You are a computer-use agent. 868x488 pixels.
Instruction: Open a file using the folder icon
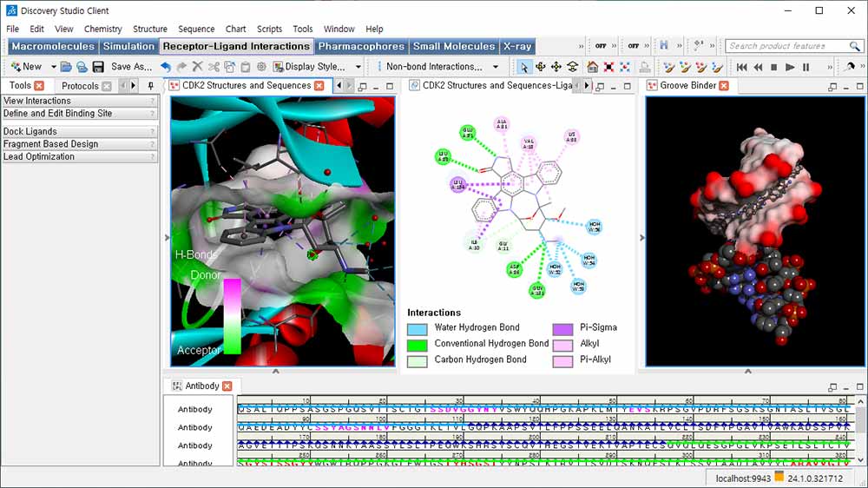[66, 67]
